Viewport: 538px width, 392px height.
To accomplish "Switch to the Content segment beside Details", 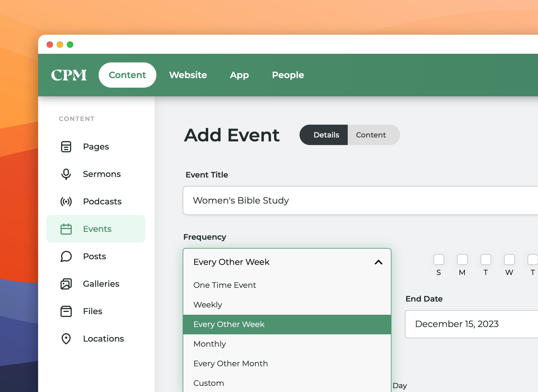I will click(371, 135).
